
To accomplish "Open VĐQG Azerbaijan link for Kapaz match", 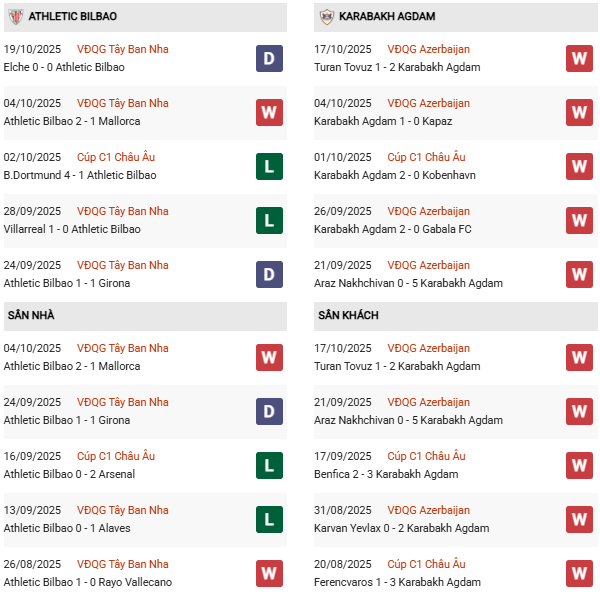I will pyautogui.click(x=428, y=103).
